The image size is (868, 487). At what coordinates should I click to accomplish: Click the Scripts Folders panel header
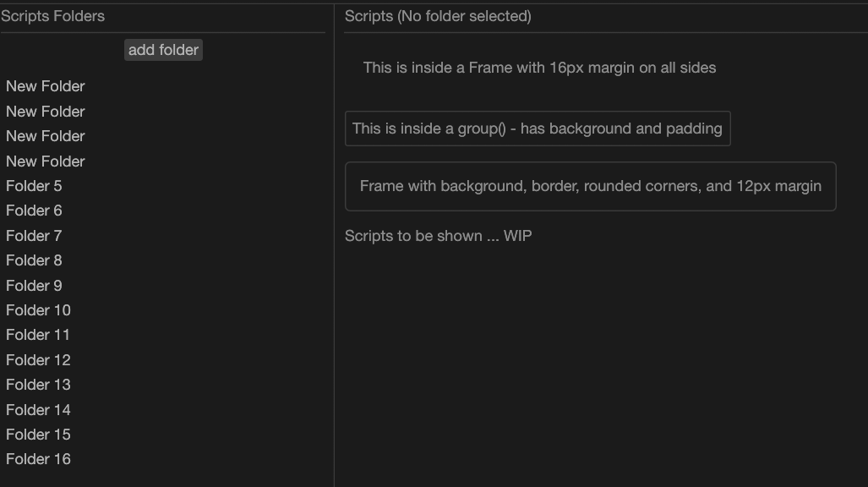(53, 16)
